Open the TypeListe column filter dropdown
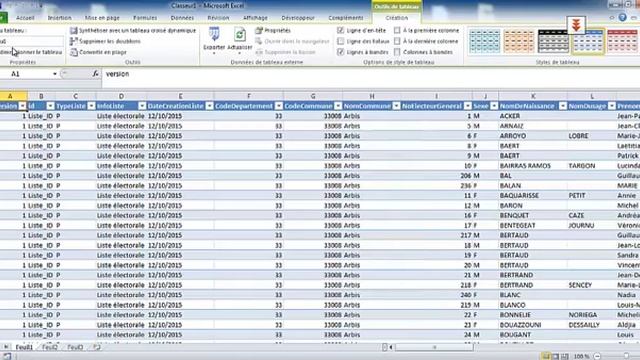 point(91,106)
